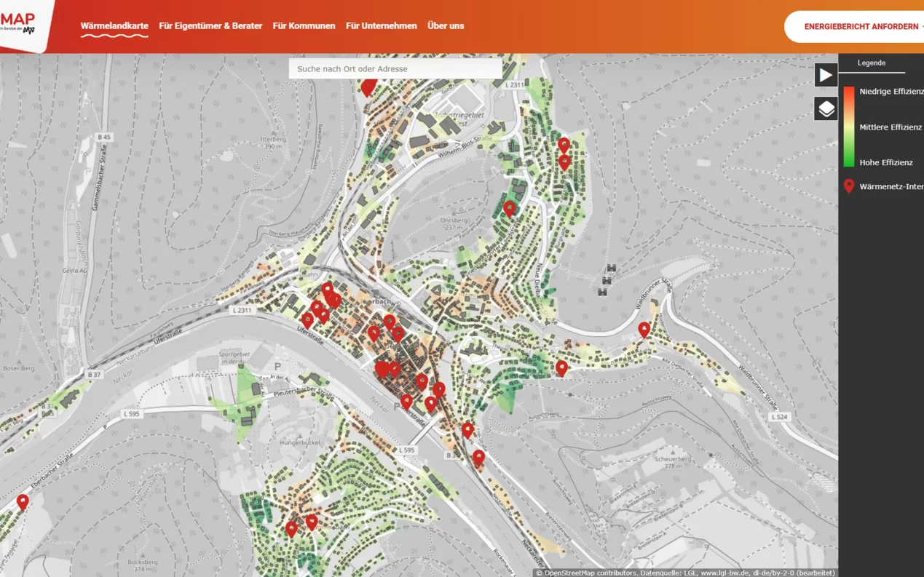Image resolution: width=924 pixels, height=577 pixels.
Task: Select the pin near Eberbacher Straße on the left
Action: (x=22, y=500)
